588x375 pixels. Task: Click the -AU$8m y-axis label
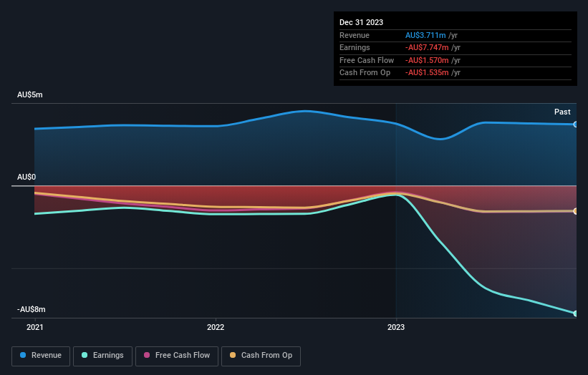(x=32, y=309)
